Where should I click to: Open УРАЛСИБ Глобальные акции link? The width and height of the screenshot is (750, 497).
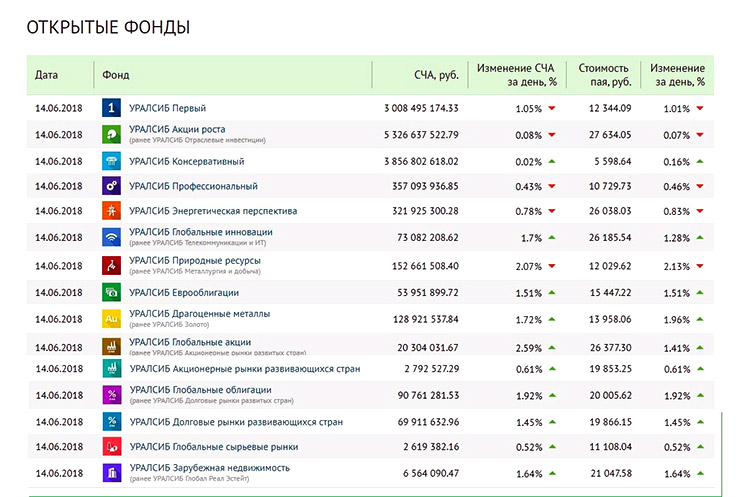tap(190, 342)
